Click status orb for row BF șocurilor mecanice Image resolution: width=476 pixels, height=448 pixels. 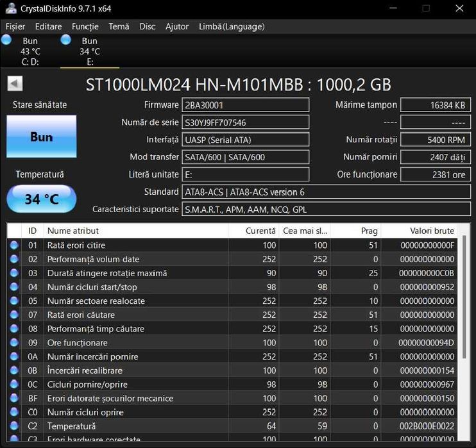click(14, 398)
